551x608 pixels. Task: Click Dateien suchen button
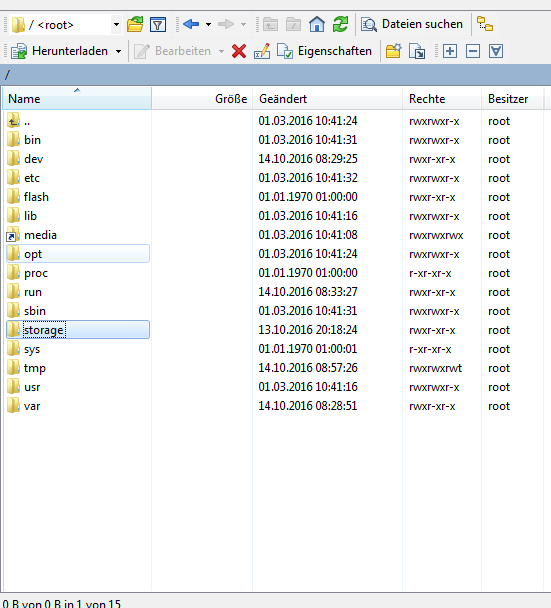pos(412,24)
